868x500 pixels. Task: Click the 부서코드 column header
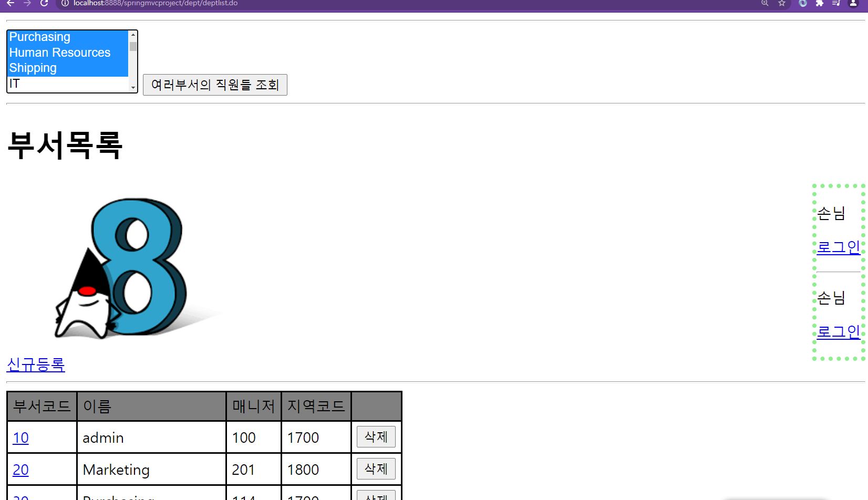(x=42, y=406)
